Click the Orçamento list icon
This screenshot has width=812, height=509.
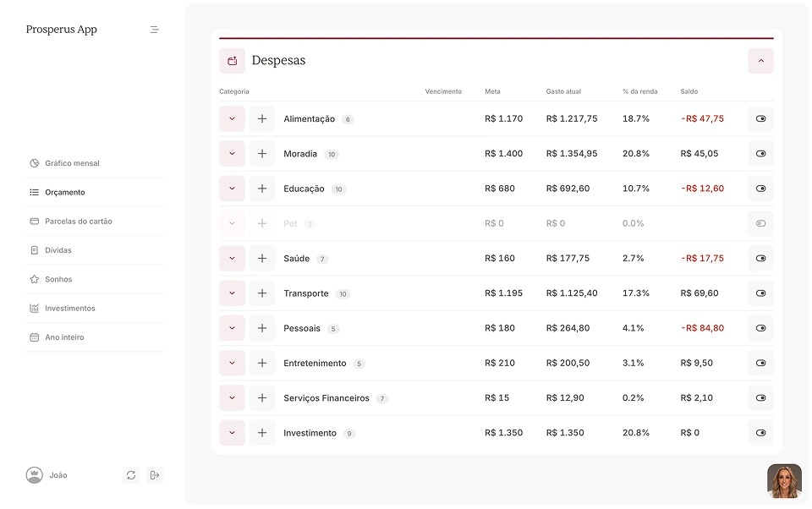pyautogui.click(x=34, y=192)
